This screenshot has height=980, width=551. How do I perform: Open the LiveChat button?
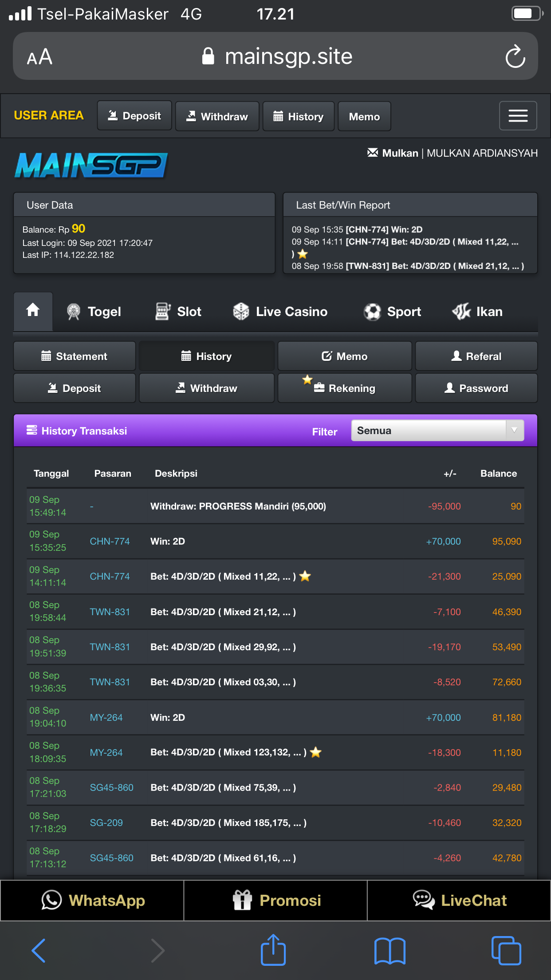pyautogui.click(x=459, y=901)
